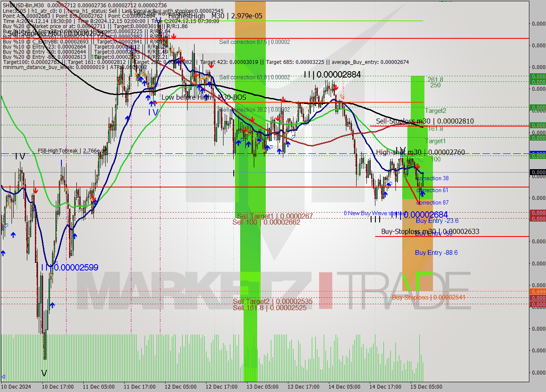This screenshot has width=546, height=392.
Task: Select the 'Sell Target2 | 0.00002535' label
Action: pos(273,301)
